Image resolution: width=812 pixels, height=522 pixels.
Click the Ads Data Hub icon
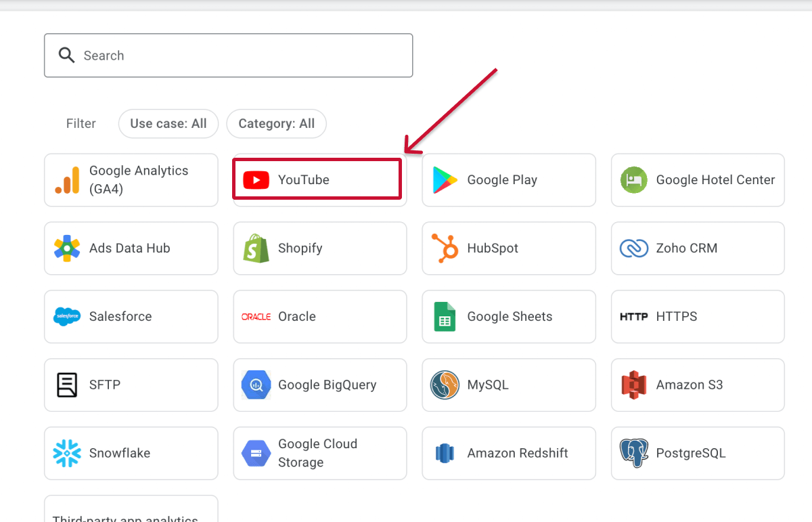point(67,248)
